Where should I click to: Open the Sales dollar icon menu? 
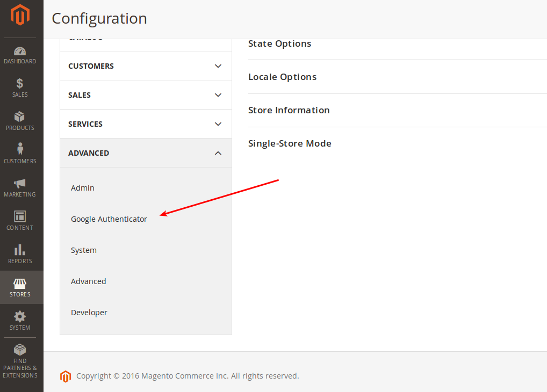point(20,88)
